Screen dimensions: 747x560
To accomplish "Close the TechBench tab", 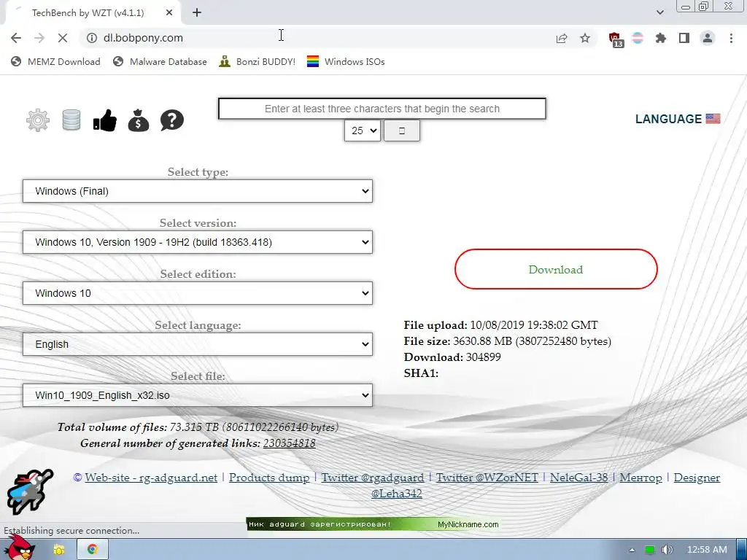I will (x=169, y=13).
